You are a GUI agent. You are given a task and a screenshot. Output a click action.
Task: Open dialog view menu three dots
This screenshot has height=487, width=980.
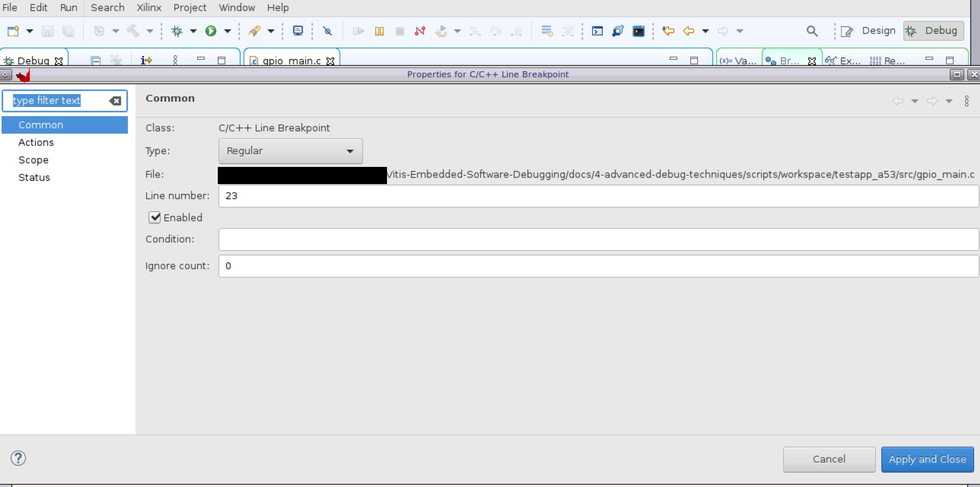click(967, 101)
